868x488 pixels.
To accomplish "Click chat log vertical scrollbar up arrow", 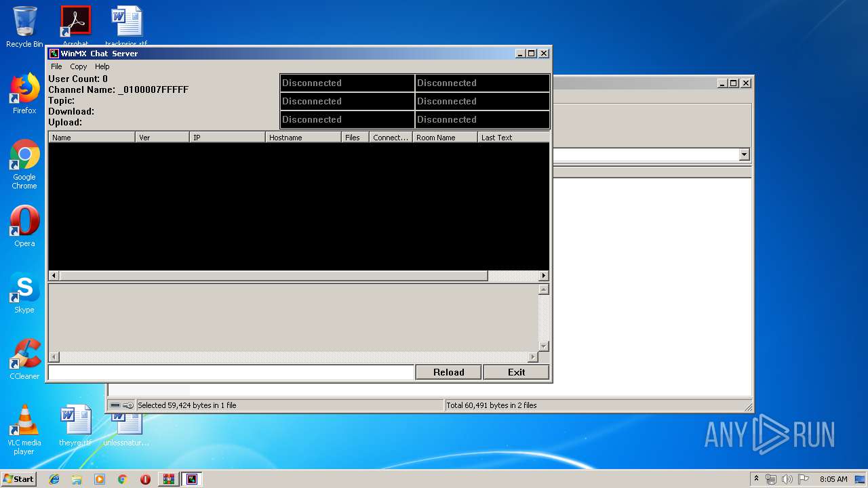I will click(x=543, y=289).
